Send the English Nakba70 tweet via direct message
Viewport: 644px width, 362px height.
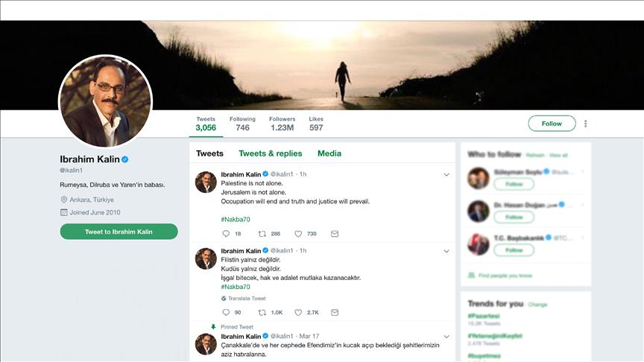coord(335,234)
